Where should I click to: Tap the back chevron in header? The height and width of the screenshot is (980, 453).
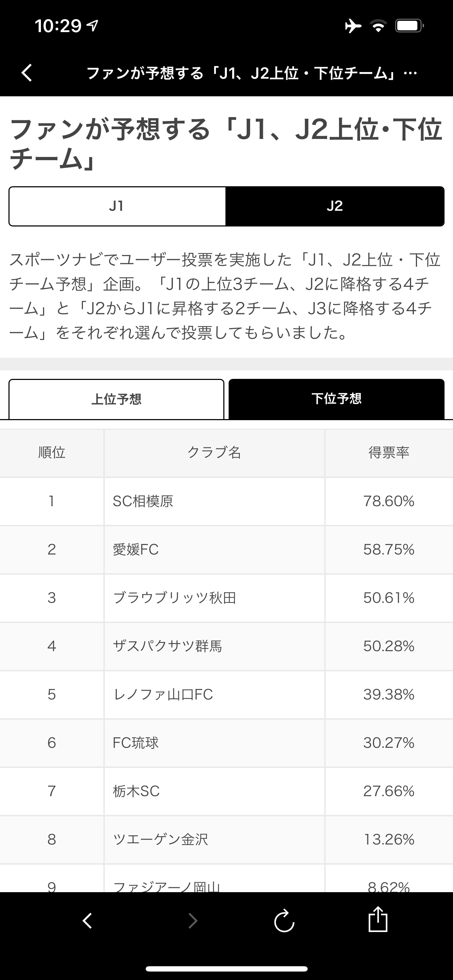coord(26,72)
